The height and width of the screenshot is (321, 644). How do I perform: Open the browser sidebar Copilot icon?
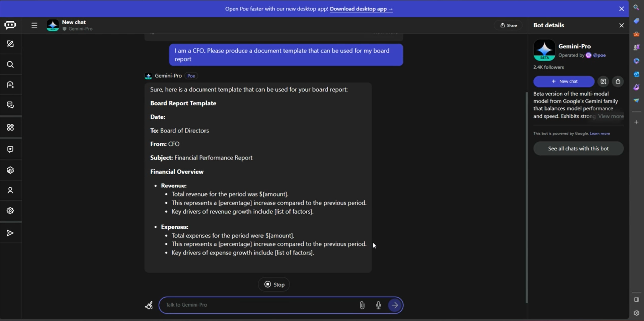[x=636, y=61]
